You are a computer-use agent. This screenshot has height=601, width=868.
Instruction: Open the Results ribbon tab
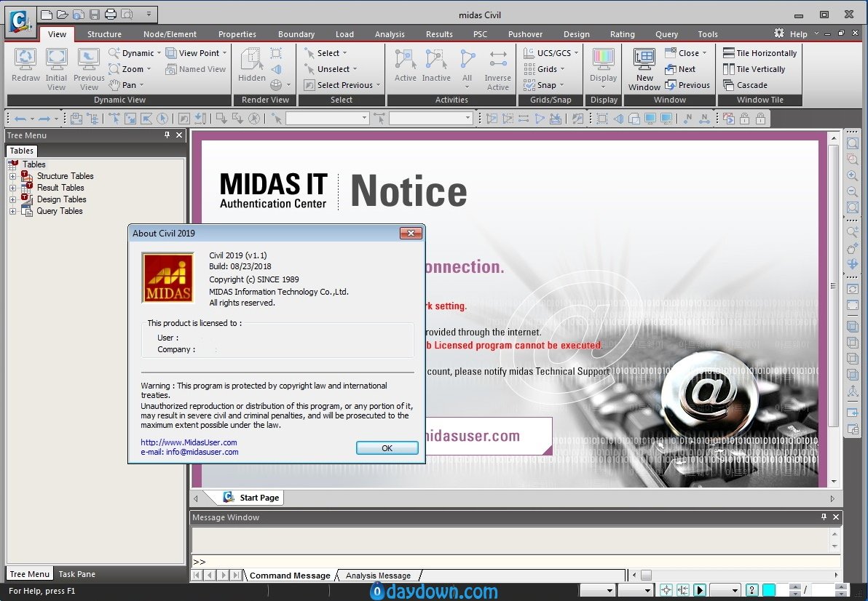tap(439, 34)
